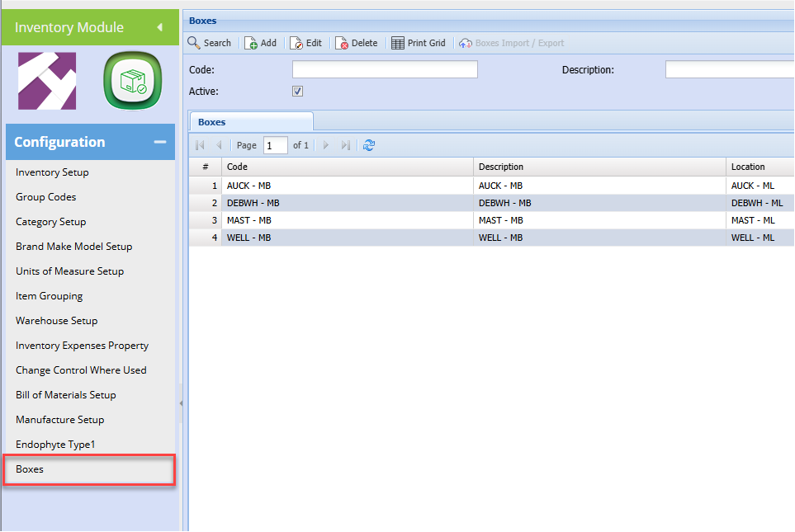Image resolution: width=795 pixels, height=532 pixels.
Task: Click the refresh grid icon
Action: pos(369,145)
